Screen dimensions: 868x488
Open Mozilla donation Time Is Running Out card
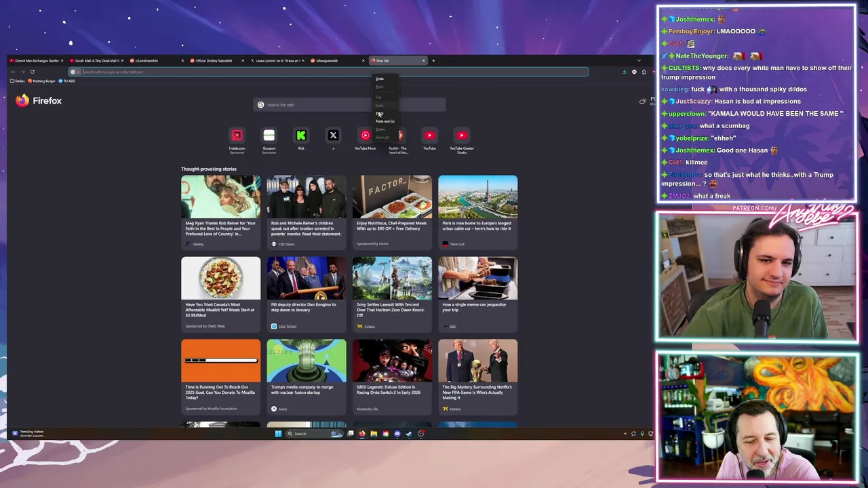click(220, 376)
